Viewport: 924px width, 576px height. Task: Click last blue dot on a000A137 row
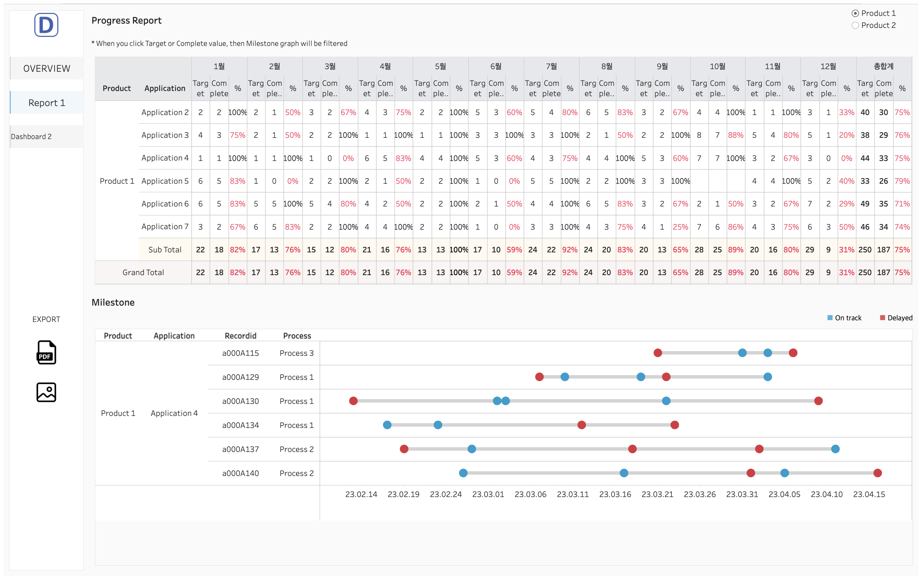coord(835,449)
